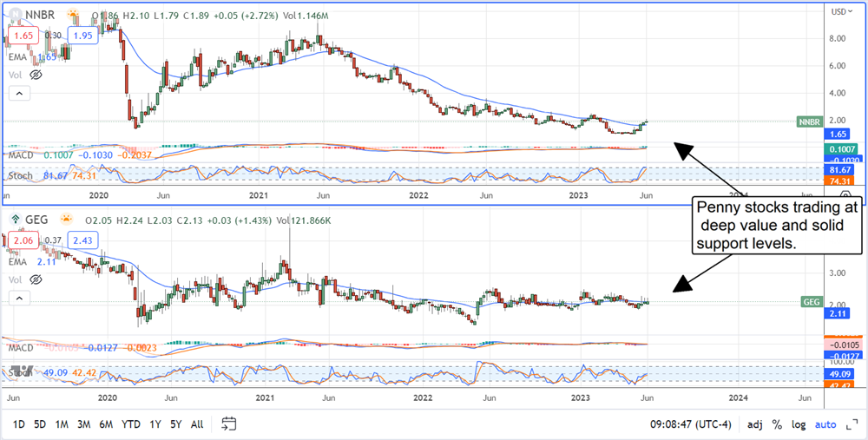Screen dimensions: 868x440
Task: Toggle the auto scale option
Action: pos(827,424)
